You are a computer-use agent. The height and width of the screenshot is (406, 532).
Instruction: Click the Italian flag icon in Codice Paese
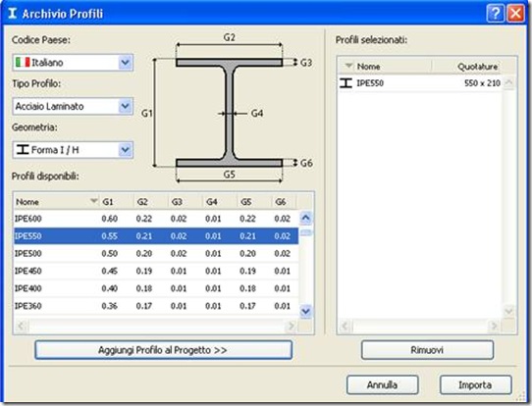[x=23, y=62]
